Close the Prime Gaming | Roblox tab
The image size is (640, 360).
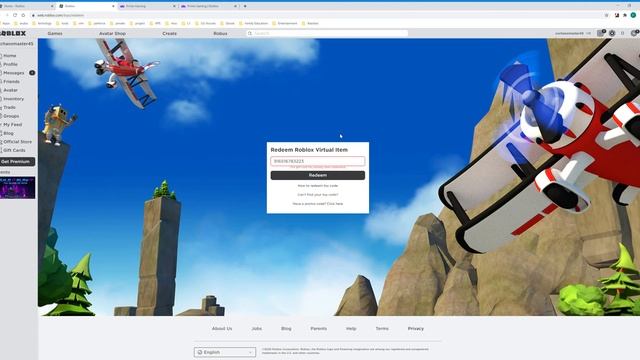pos(236,6)
